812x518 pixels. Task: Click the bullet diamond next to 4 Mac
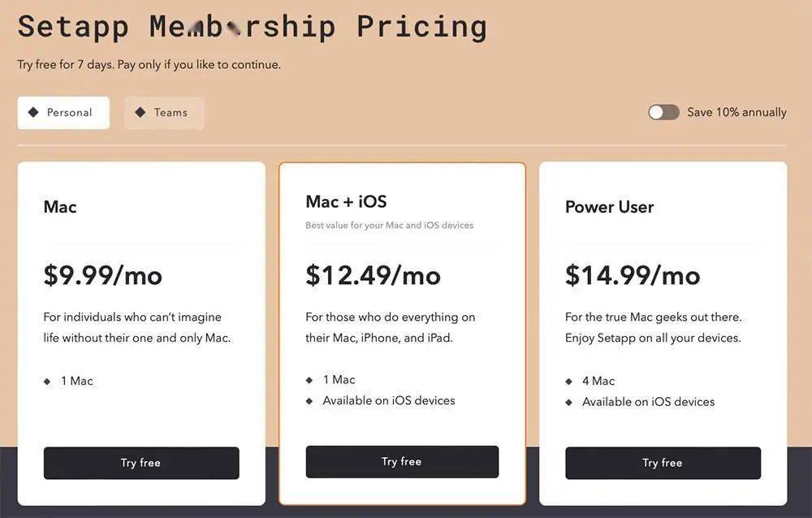tap(569, 382)
